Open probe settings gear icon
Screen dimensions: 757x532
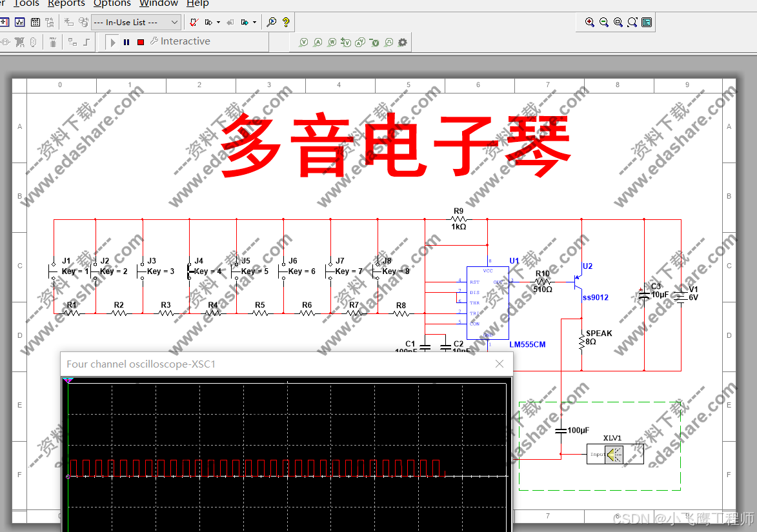[403, 41]
